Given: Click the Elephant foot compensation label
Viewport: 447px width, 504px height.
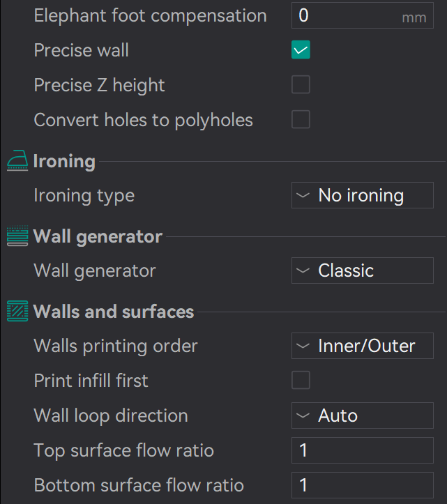Looking at the screenshot, I should (x=150, y=15).
